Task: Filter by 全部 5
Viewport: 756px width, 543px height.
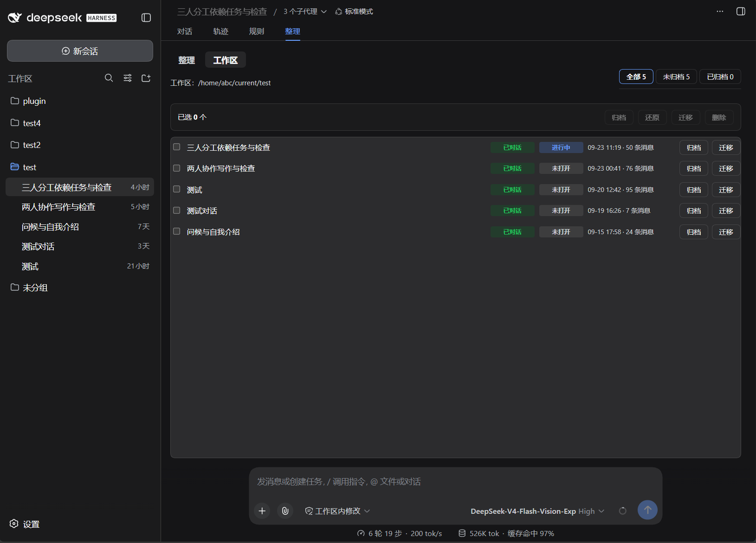Action: pyautogui.click(x=636, y=77)
